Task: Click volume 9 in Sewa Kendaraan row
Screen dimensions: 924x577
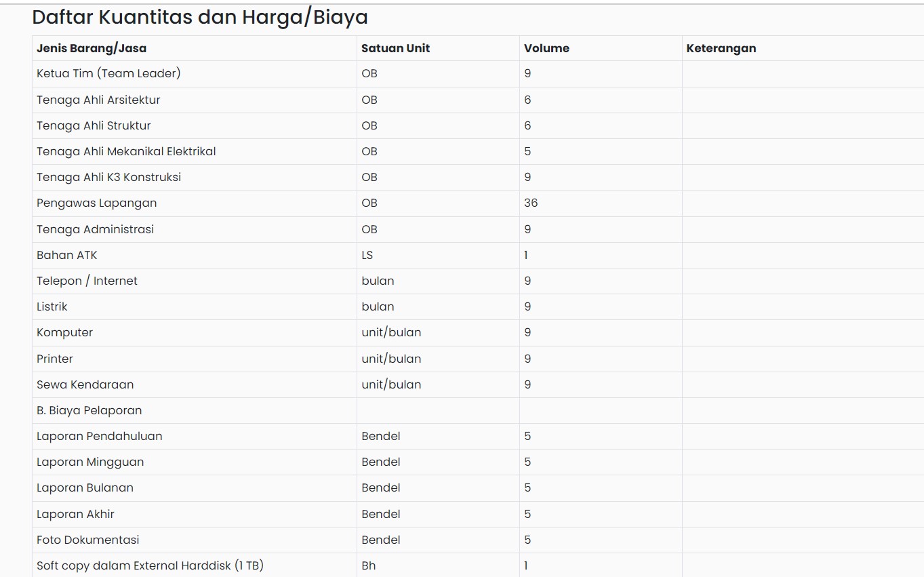Action: (x=527, y=384)
